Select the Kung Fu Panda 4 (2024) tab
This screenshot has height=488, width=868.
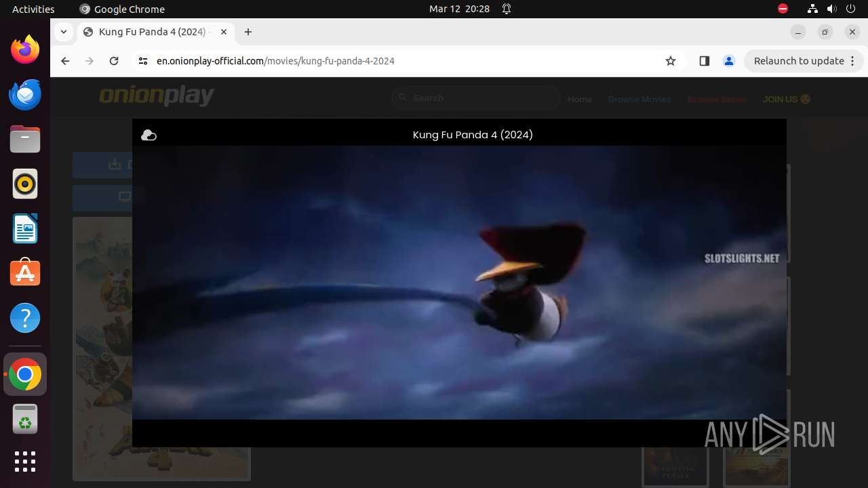(x=155, y=32)
